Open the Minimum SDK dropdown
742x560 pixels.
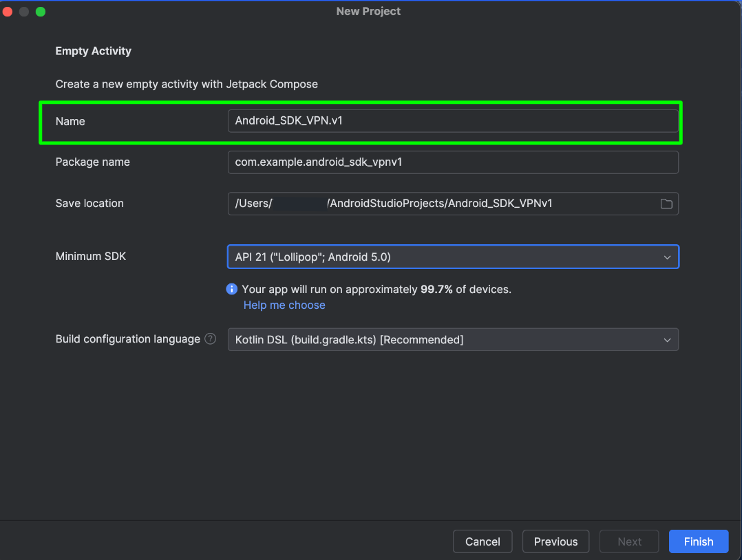[452, 257]
